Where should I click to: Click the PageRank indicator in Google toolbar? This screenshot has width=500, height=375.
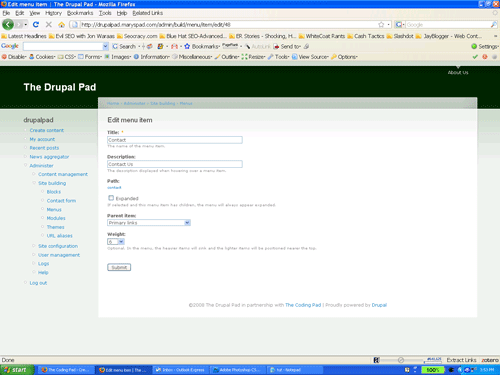pos(230,46)
